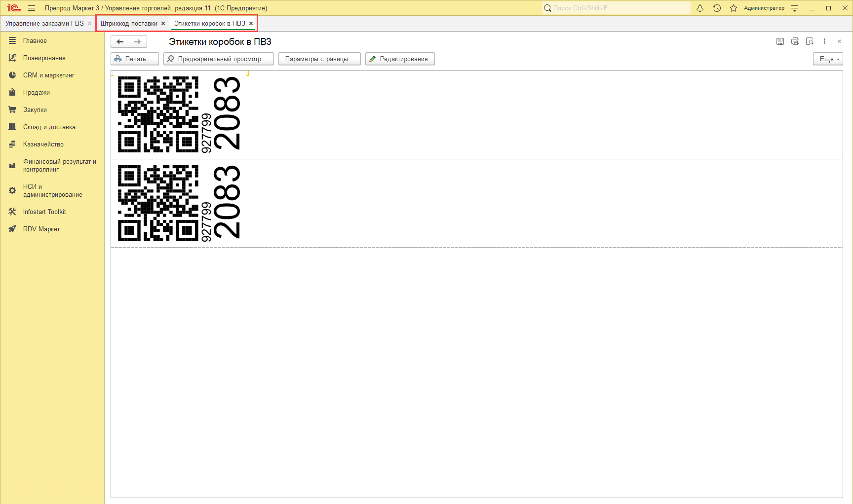Go back with the left arrow
853x504 pixels.
tap(120, 41)
